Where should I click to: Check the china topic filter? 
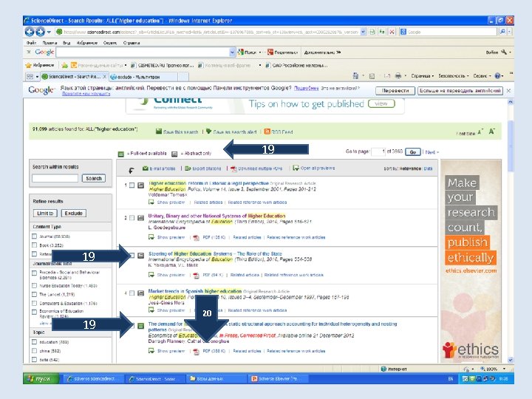click(x=34, y=351)
